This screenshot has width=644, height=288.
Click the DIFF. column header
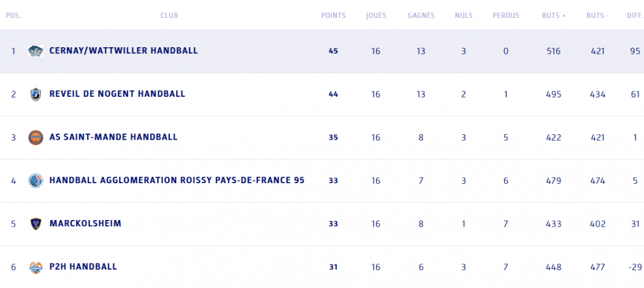pyautogui.click(x=635, y=15)
